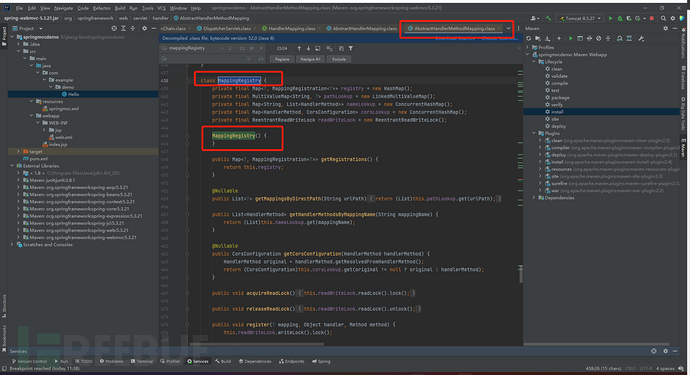Close the find and replace bar
Image resolution: width=690 pixels, height=375 pixels.
coord(519,48)
